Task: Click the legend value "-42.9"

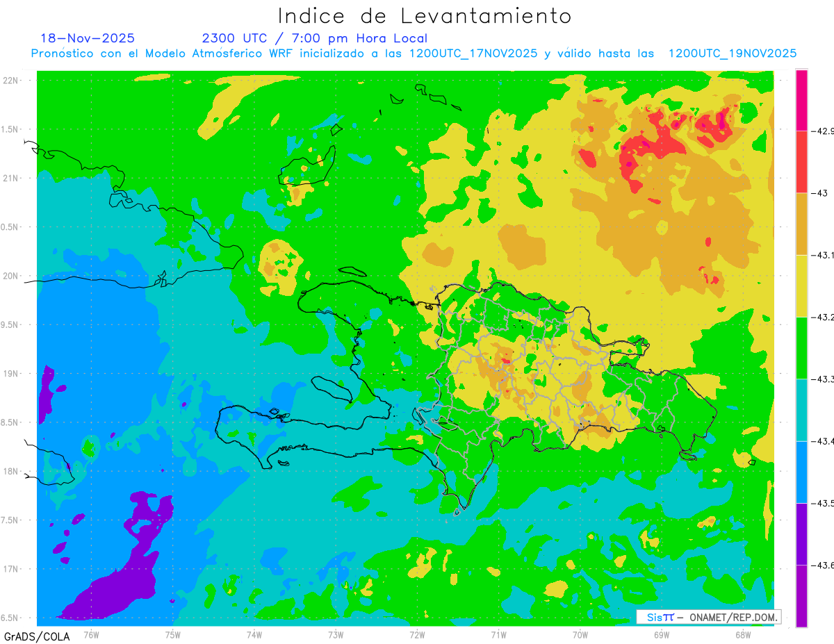Action: click(824, 131)
